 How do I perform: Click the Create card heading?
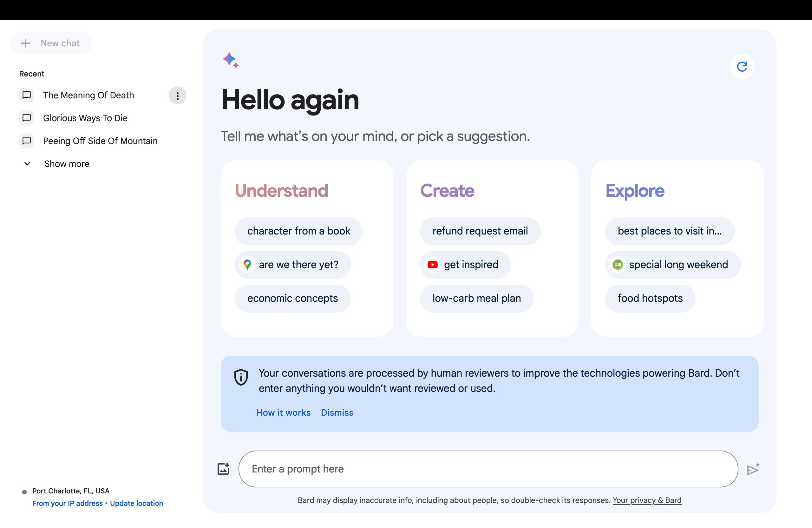click(447, 190)
